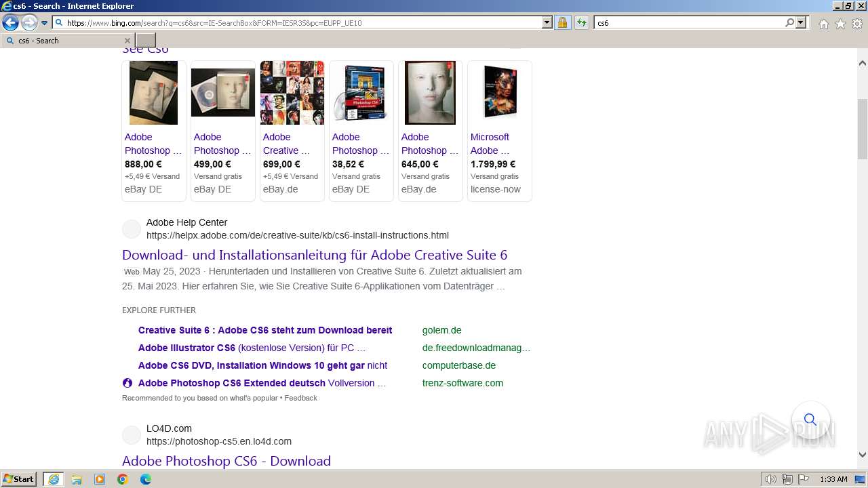Close the 'cs6 - Search' tab
Viewport: 868px width, 488px height.
coord(127,41)
